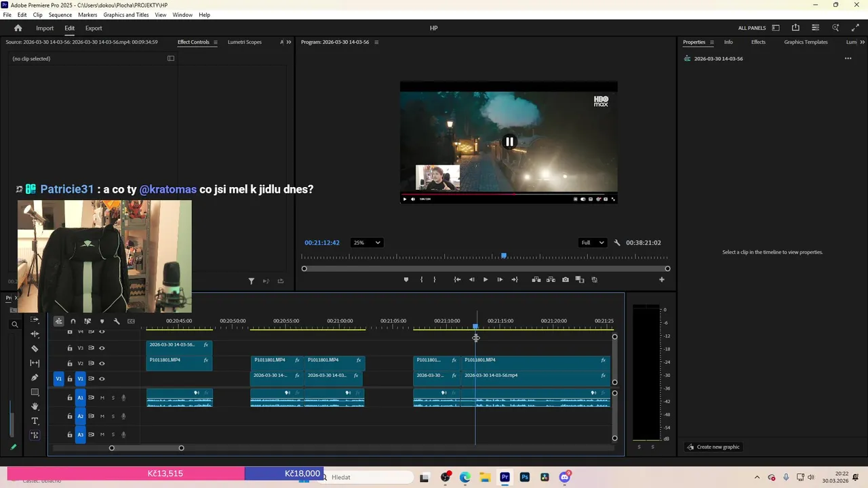Open timeline display settings wrench
This screenshot has height=488, width=868.
(x=117, y=321)
